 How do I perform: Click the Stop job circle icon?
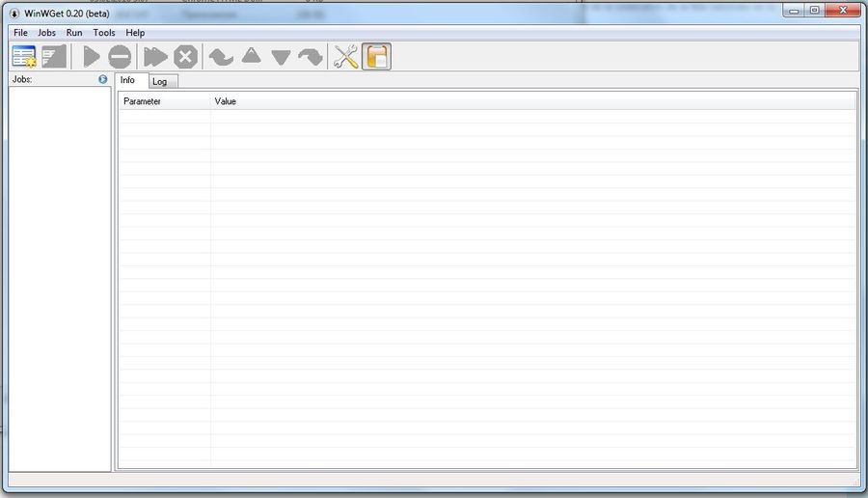(120, 57)
